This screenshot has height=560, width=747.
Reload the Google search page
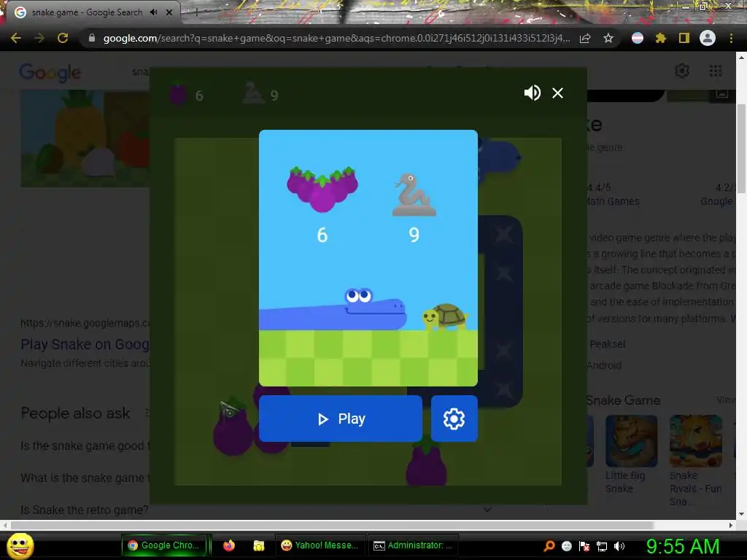(63, 38)
